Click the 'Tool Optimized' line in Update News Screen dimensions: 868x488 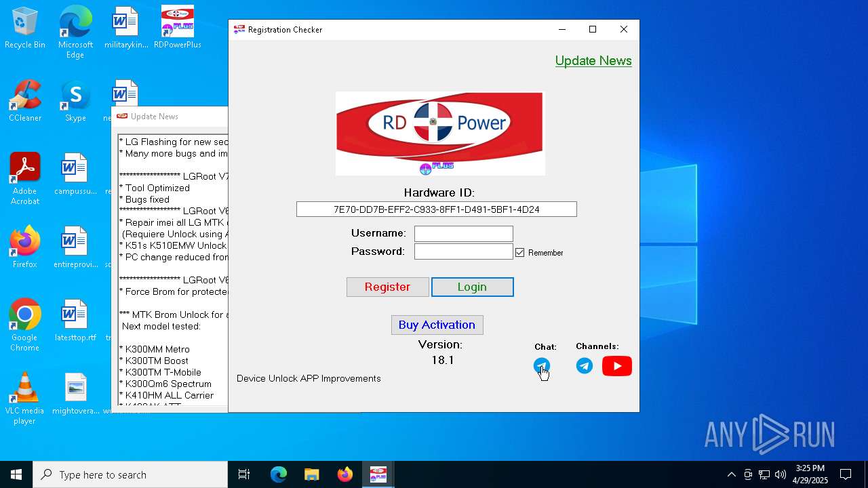pyautogui.click(x=154, y=188)
